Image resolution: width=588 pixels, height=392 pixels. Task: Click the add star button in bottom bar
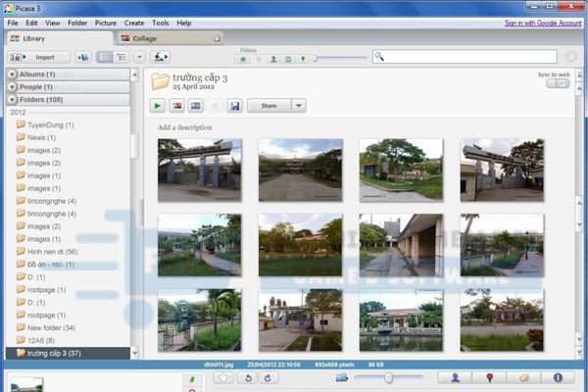tap(223, 377)
